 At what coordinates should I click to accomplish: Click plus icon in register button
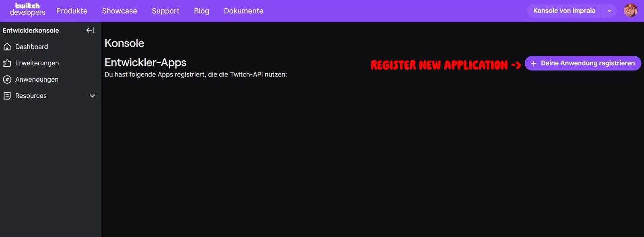(534, 64)
